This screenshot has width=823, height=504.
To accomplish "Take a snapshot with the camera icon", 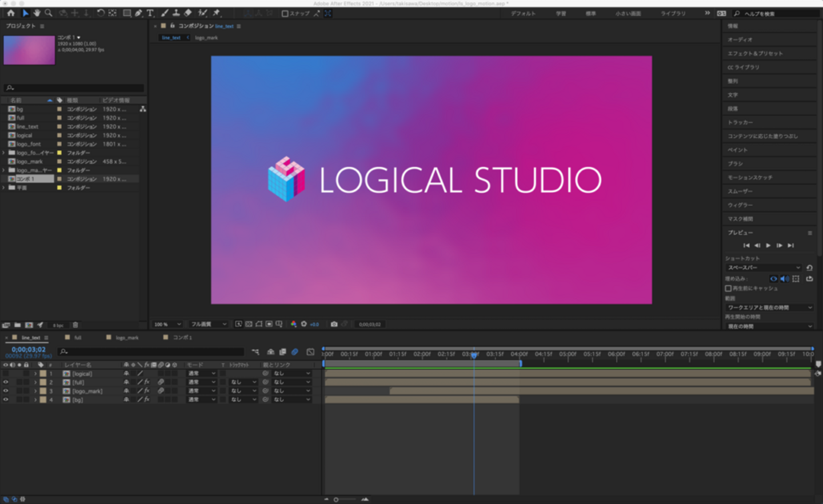I will (x=334, y=324).
